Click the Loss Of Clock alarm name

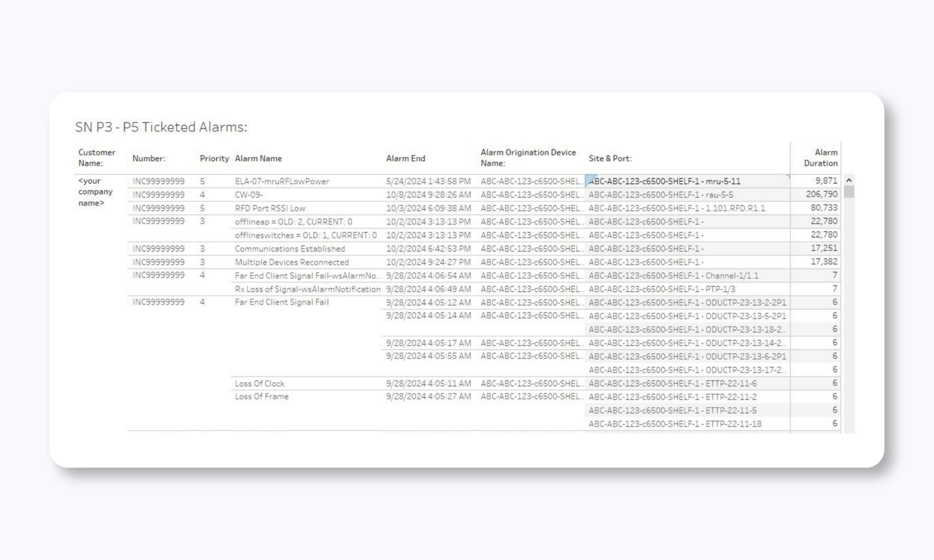pyautogui.click(x=260, y=384)
